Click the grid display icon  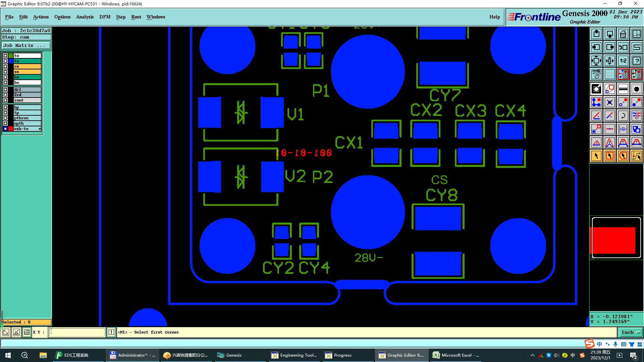(x=609, y=74)
